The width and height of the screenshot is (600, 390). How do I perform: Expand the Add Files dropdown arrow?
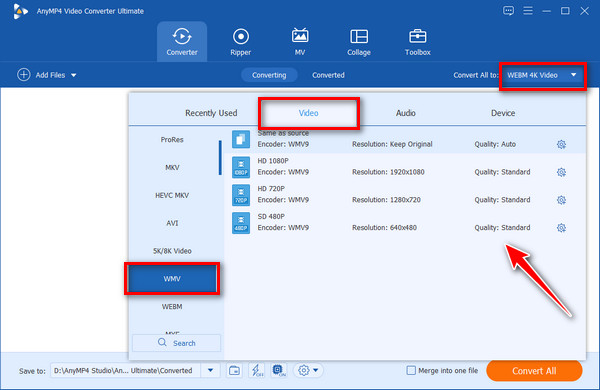click(73, 75)
